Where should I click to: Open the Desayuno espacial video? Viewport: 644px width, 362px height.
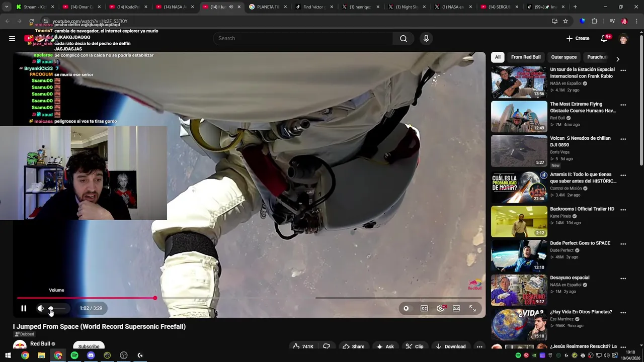coord(519,290)
